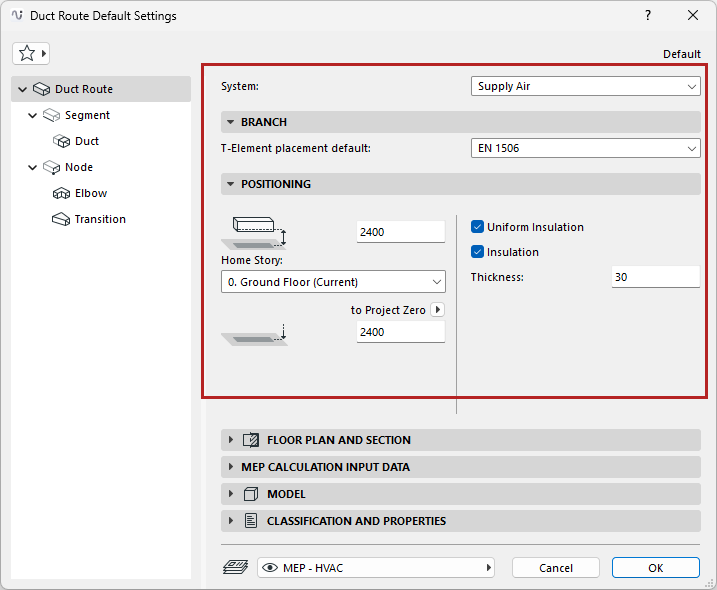Uncheck the Insulation checkbox

(477, 252)
